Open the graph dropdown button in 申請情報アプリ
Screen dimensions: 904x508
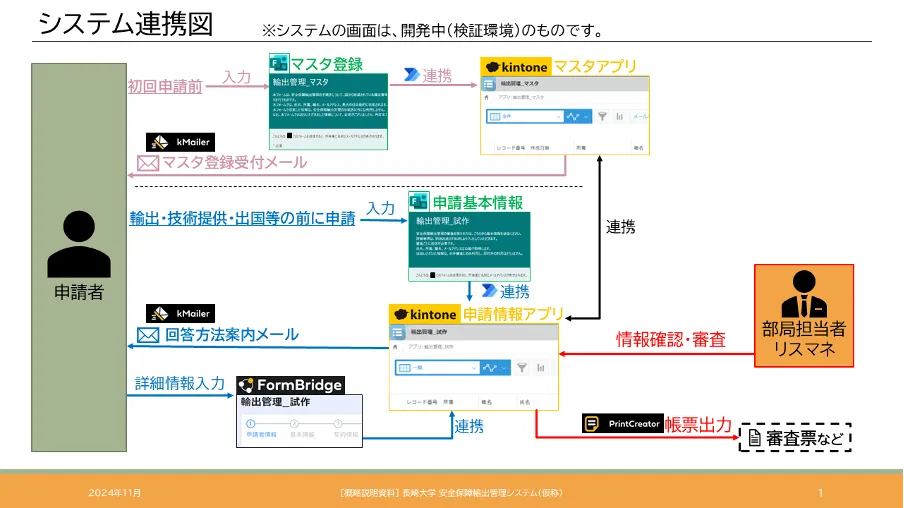point(492,368)
